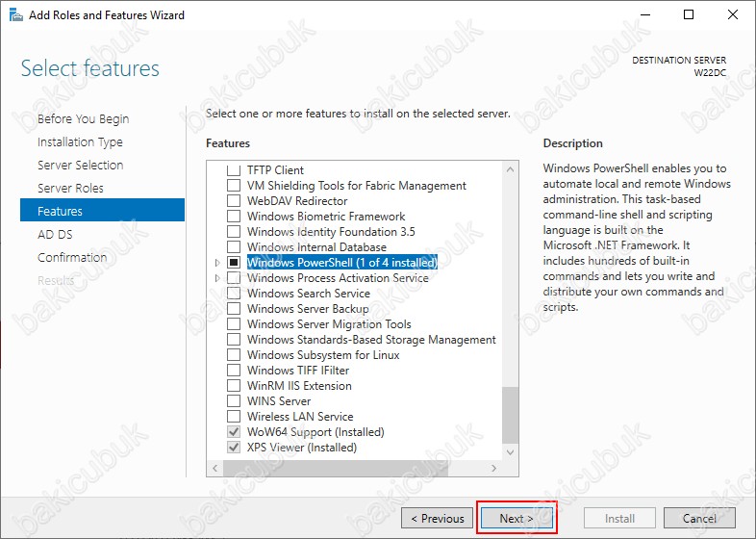This screenshot has height=539, width=756.
Task: Switch to the Server Selection step
Action: 81,165
